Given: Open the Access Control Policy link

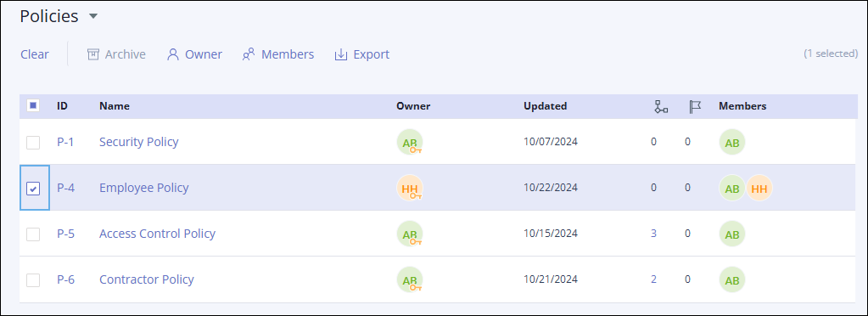Looking at the screenshot, I should pos(157,234).
